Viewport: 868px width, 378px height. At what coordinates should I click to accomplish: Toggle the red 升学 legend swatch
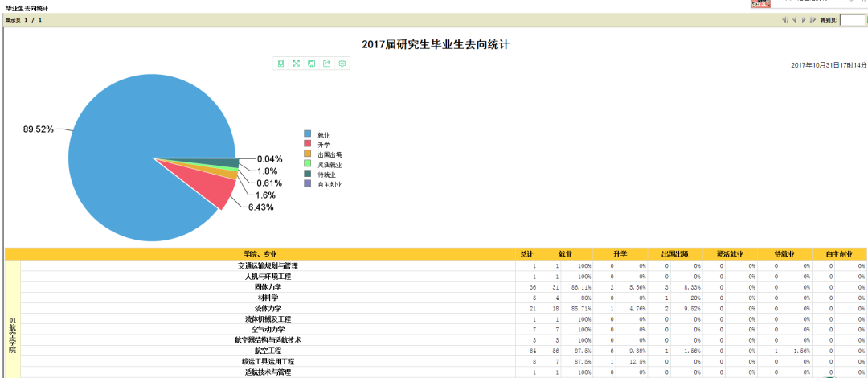point(307,144)
